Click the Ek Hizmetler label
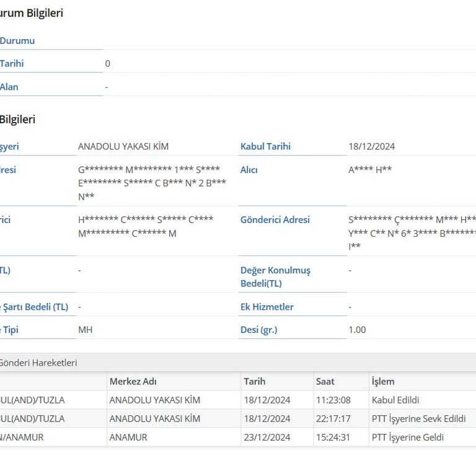Image resolution: width=476 pixels, height=476 pixels. coord(267,307)
